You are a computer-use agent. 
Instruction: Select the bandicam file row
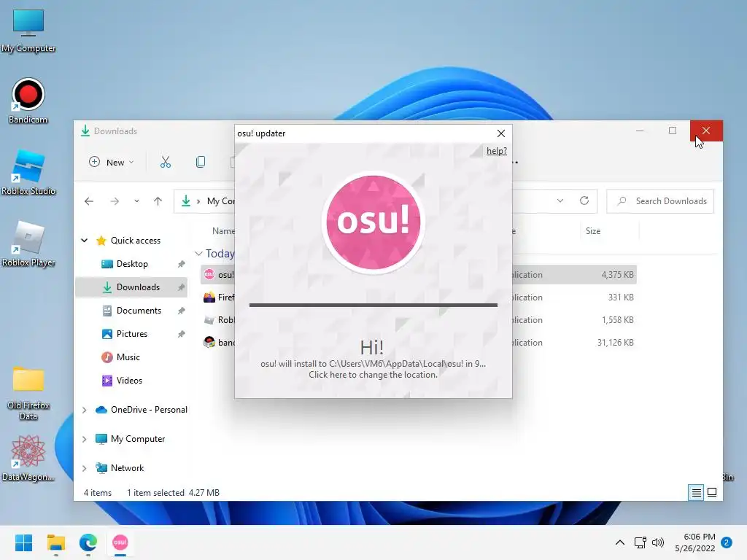(x=217, y=343)
